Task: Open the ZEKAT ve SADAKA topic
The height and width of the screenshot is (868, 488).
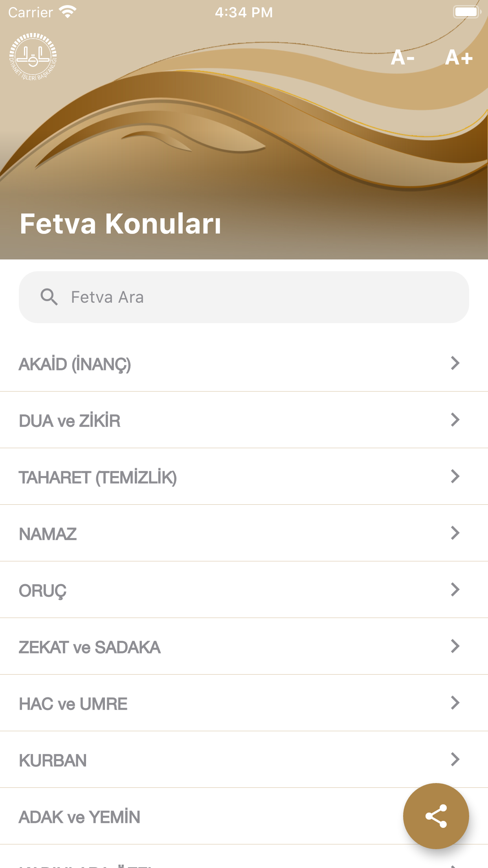Action: coord(90,647)
